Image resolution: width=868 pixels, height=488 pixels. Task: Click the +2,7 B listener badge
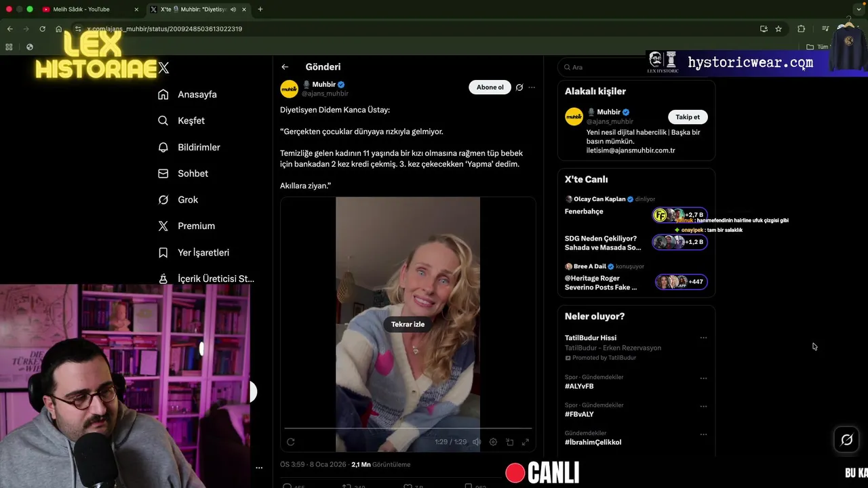(679, 215)
